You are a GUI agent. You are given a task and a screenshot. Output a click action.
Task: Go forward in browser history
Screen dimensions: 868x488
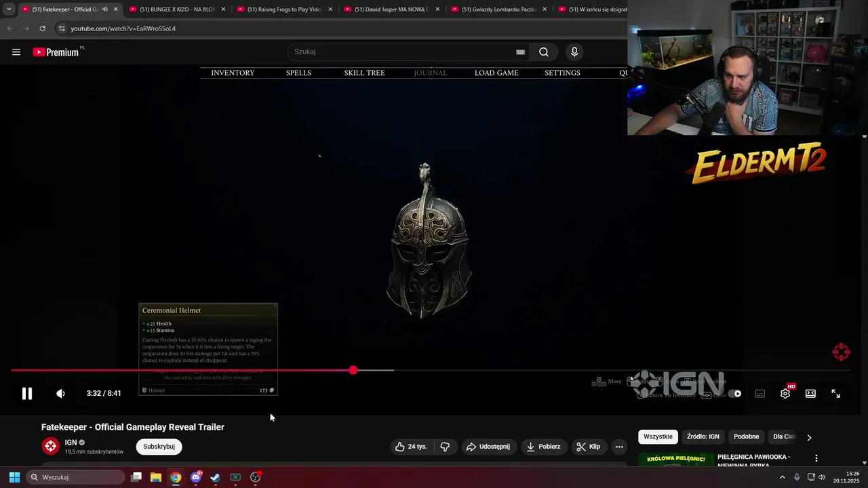[x=26, y=28]
